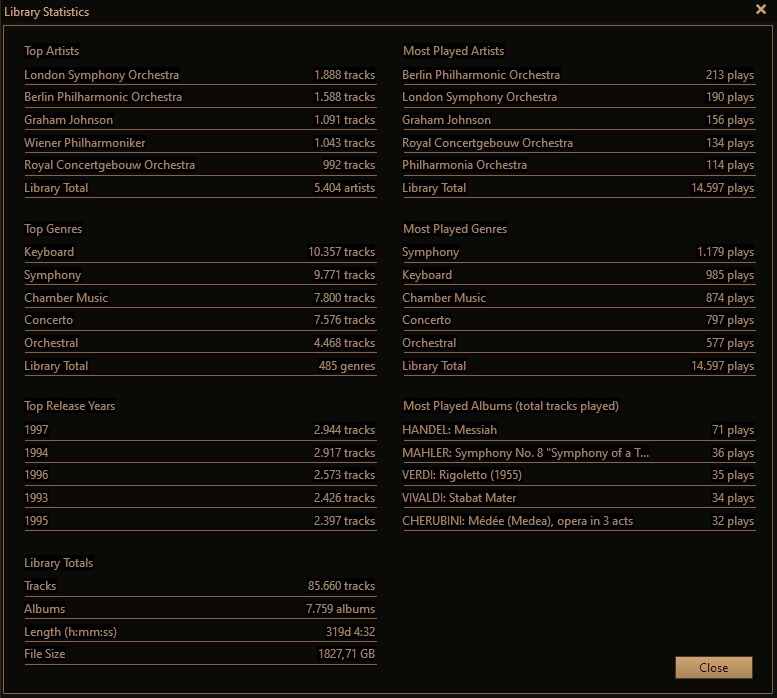Select Symphony in Most Played Genres
The width and height of the screenshot is (777, 698).
click(431, 252)
